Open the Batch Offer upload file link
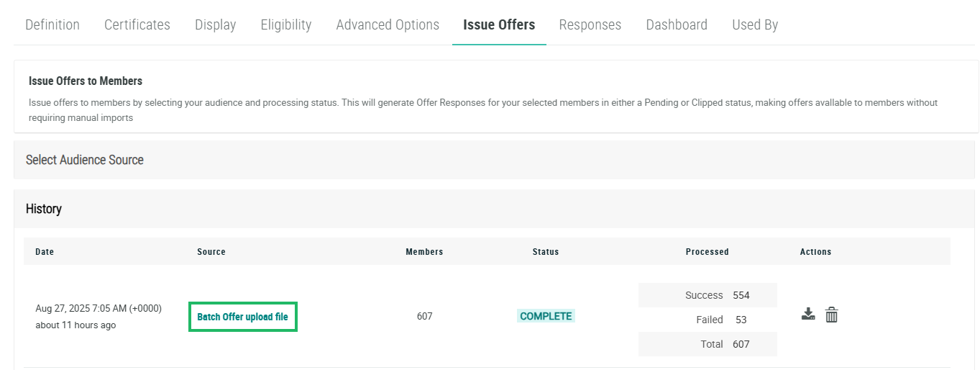The image size is (980, 370). click(242, 317)
